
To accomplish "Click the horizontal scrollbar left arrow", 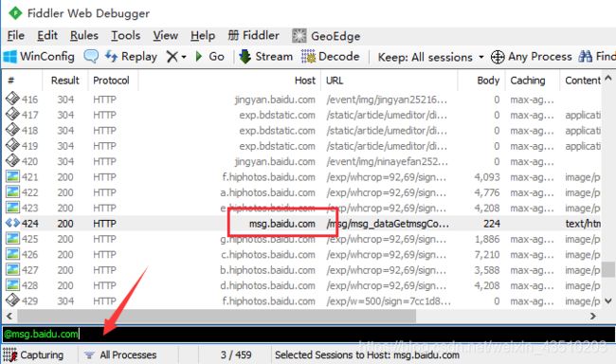I will tap(9, 316).
